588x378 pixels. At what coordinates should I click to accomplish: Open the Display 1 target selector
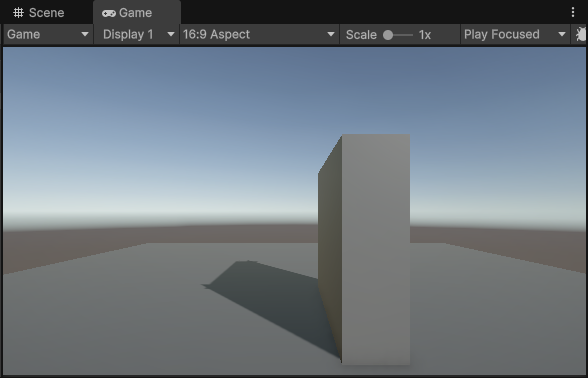point(137,34)
